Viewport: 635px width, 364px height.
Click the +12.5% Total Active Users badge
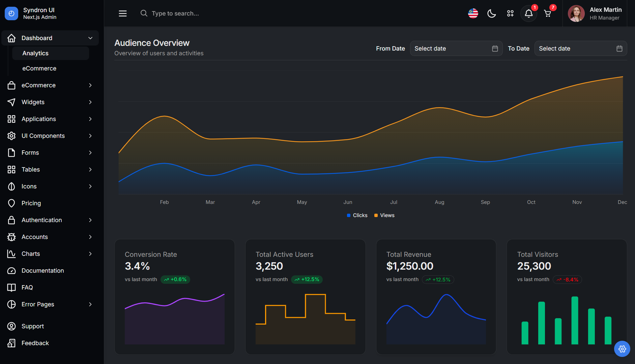307,279
